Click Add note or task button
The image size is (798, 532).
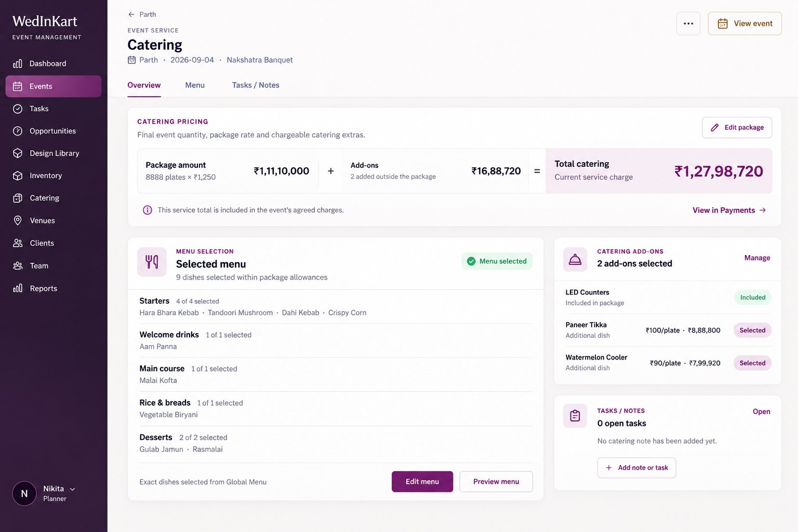637,468
